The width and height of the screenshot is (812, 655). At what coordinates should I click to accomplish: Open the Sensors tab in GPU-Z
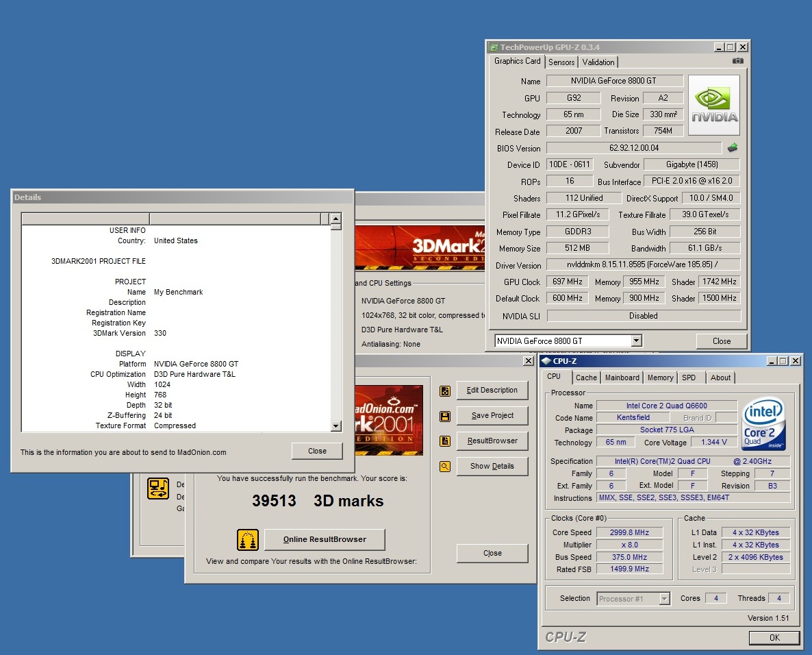click(561, 62)
